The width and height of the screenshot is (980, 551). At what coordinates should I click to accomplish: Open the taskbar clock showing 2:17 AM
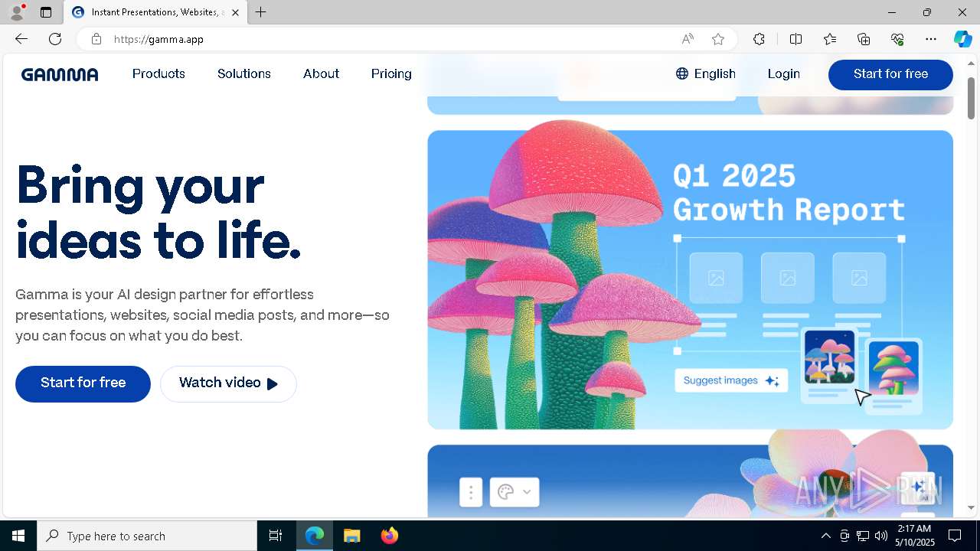[x=915, y=536]
